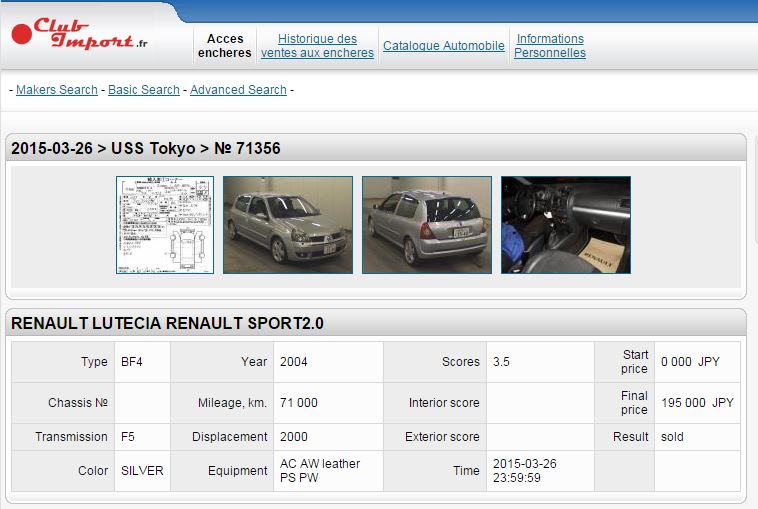Open the auction sheet thumbnail
Viewport: 758px width, 509px height.
165,225
